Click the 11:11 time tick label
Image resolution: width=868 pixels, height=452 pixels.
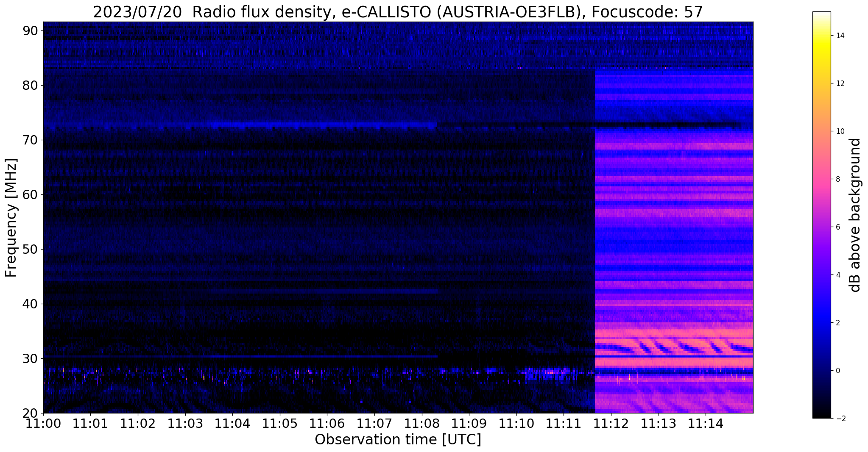(x=564, y=423)
